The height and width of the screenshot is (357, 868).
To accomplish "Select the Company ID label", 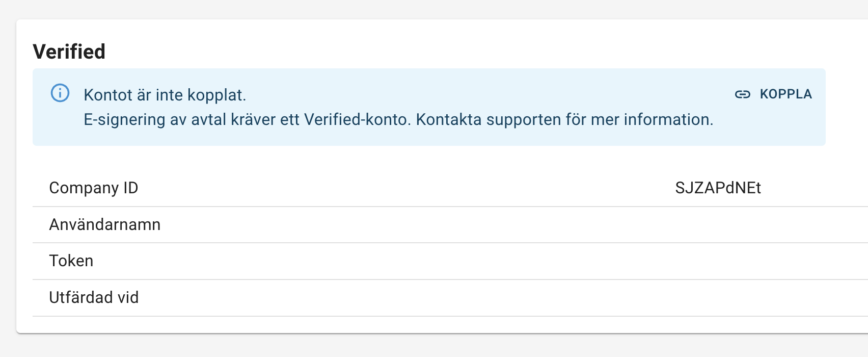I will tap(93, 188).
